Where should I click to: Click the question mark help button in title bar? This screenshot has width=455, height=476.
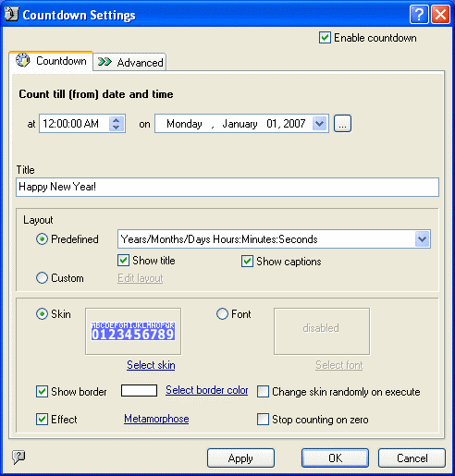tap(419, 14)
